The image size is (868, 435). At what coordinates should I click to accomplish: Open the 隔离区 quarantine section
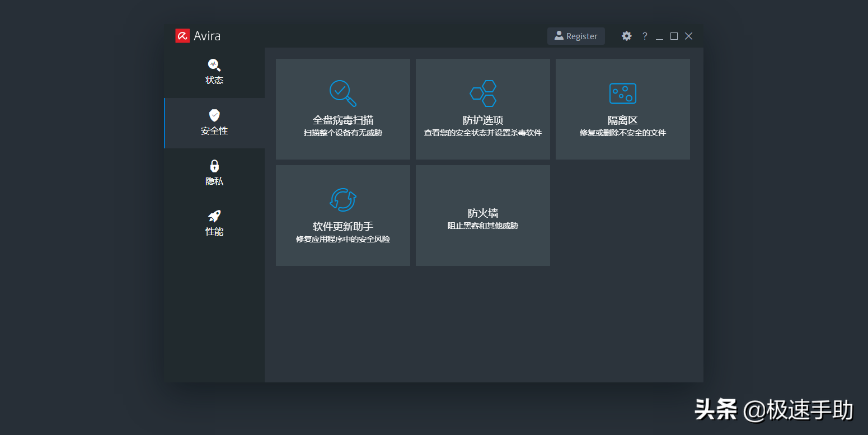pos(622,109)
